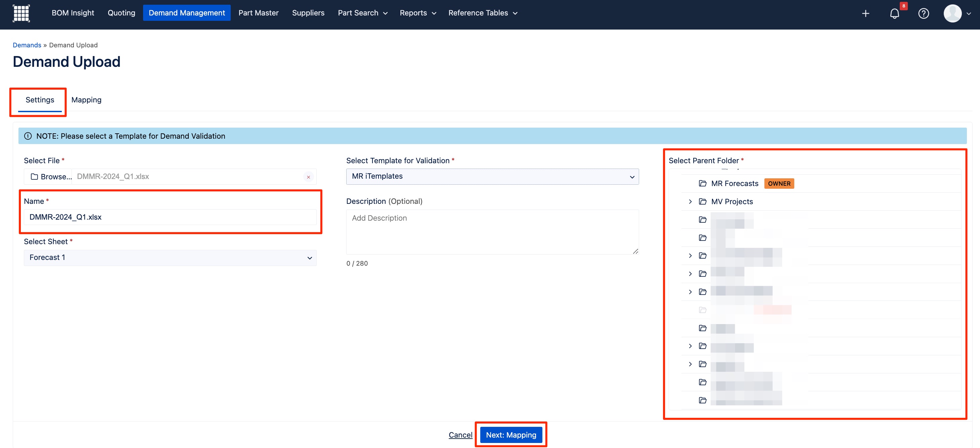Select the MR Forecasts folder row

point(821,183)
